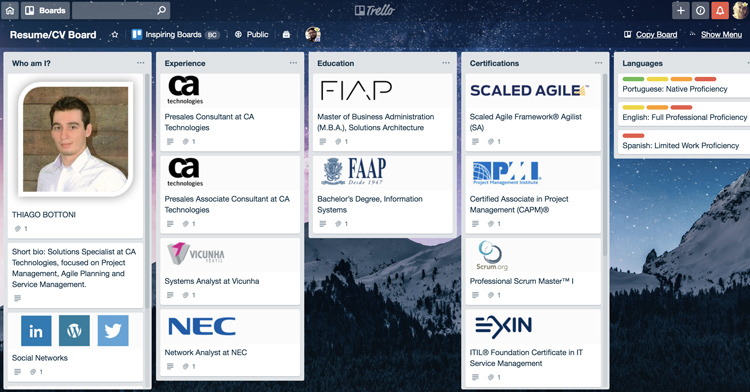Open the Who am I? list menu dots
This screenshot has width=750, height=392.
(x=140, y=63)
